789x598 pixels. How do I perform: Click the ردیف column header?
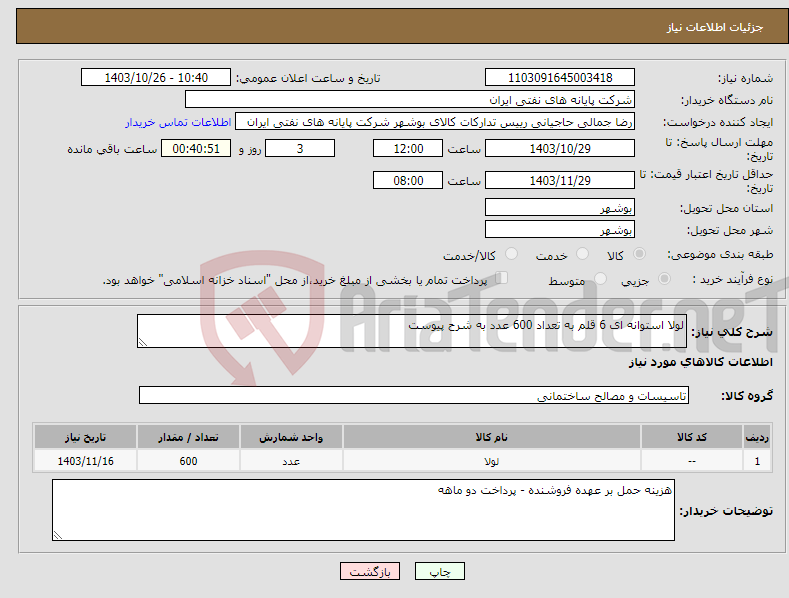[x=757, y=437]
